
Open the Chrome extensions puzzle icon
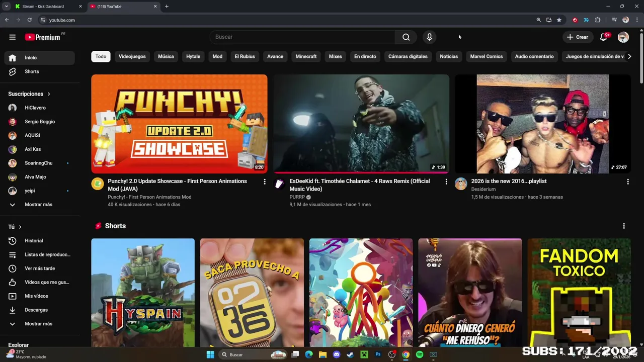598,20
